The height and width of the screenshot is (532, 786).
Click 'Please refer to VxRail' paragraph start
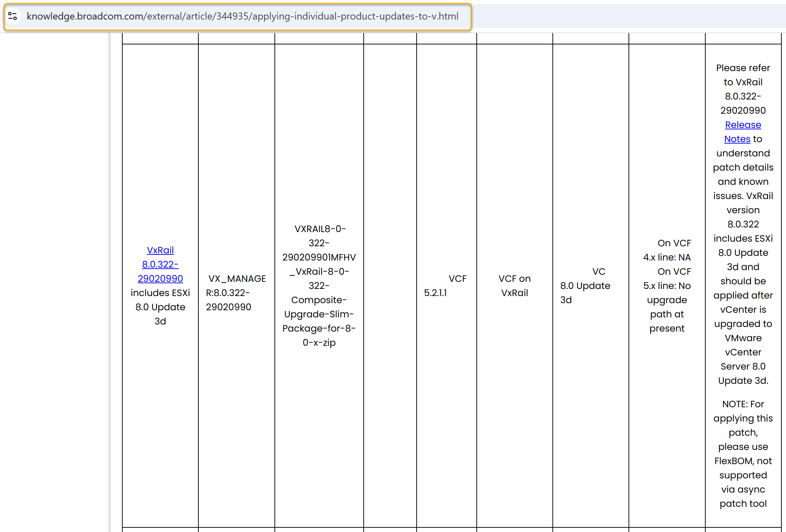(x=743, y=68)
